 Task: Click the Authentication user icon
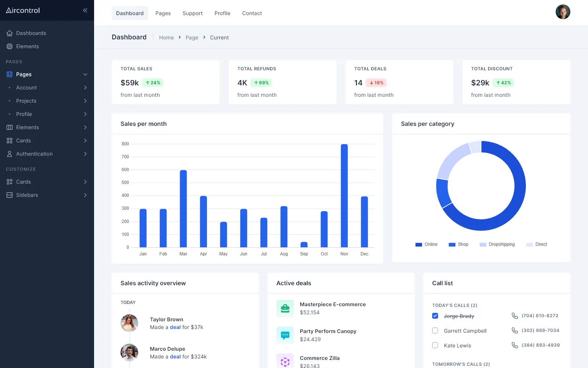click(x=10, y=154)
